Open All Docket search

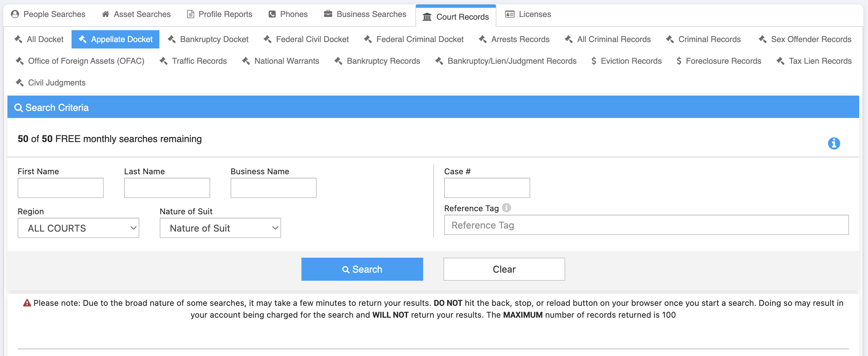(x=39, y=39)
